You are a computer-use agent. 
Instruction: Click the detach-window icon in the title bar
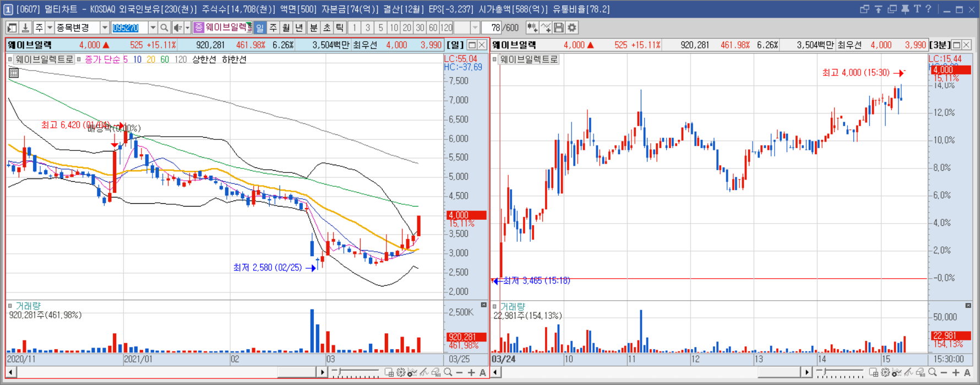(x=864, y=9)
